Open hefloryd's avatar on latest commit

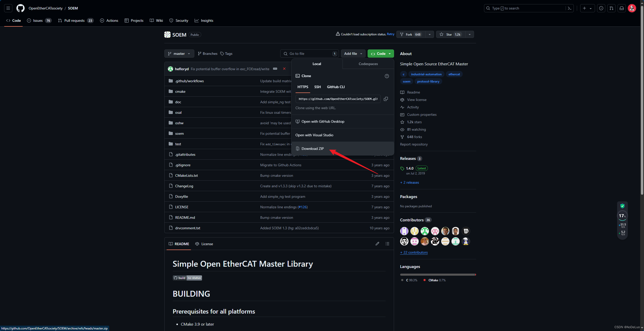[170, 69]
